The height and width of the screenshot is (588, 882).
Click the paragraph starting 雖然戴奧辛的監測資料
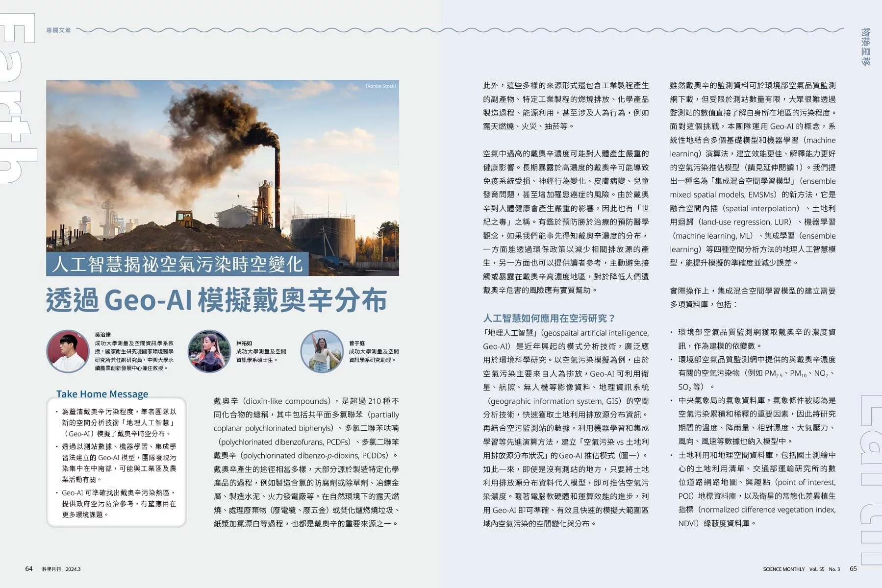click(x=753, y=174)
